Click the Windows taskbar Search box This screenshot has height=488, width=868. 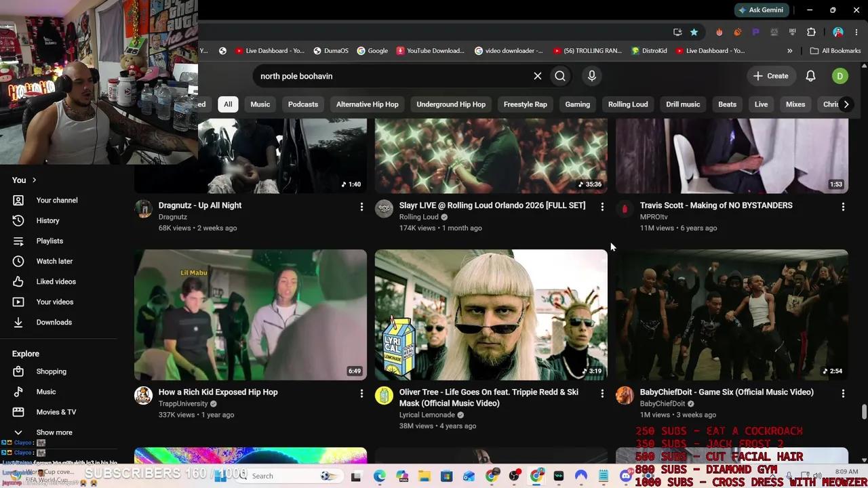point(288,476)
